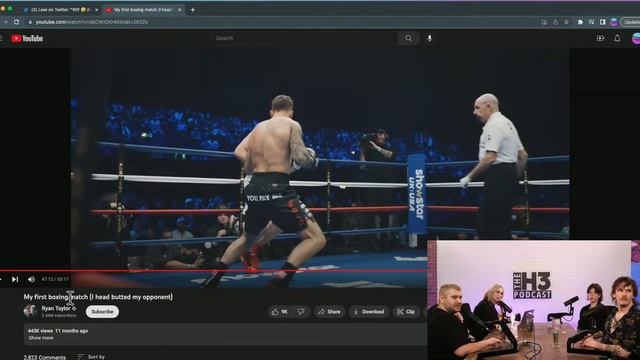Mute the video using the volume icon

31,280
